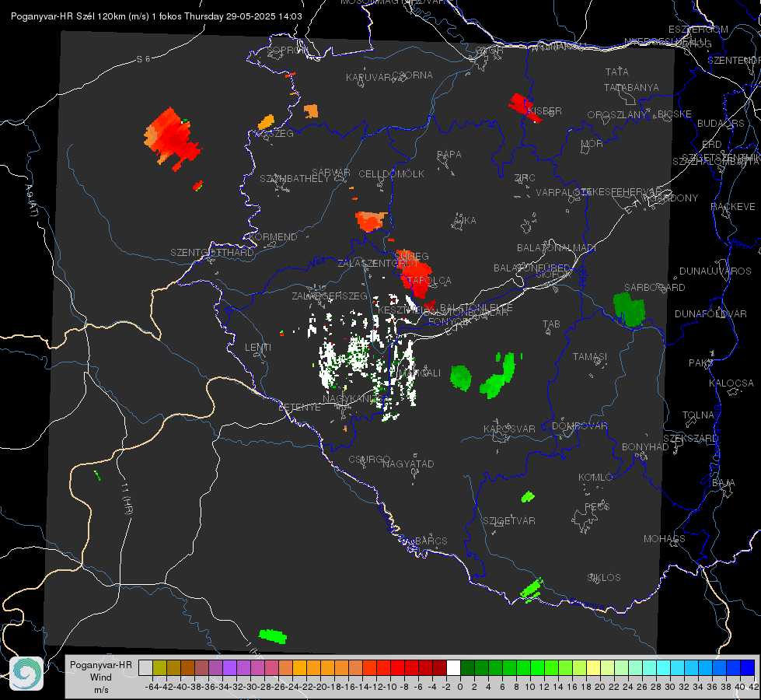Click the S 6 road label
This screenshot has width=761, height=700.
pyautogui.click(x=143, y=59)
